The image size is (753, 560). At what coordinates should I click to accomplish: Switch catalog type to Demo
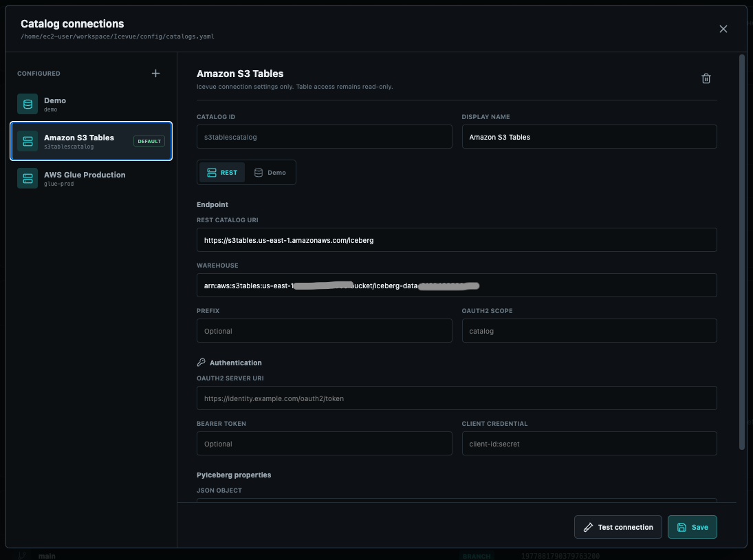coord(270,173)
